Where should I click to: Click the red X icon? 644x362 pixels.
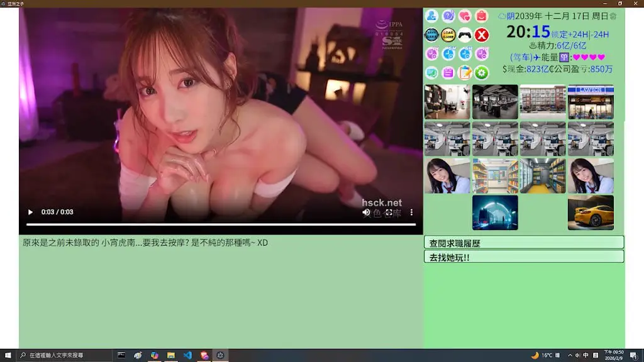pyautogui.click(x=481, y=35)
